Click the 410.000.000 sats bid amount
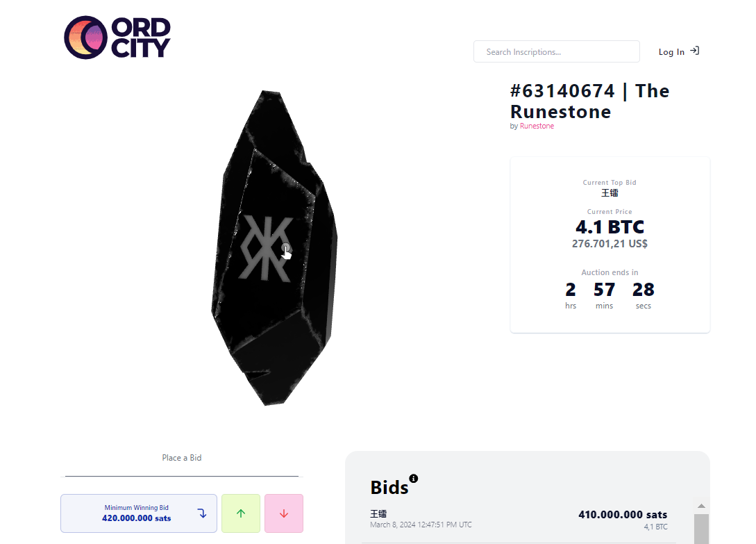756x544 pixels. (623, 515)
